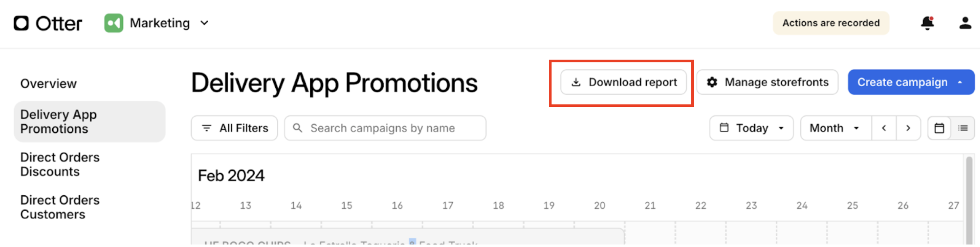Click the Otter logo icon
Image resolution: width=980 pixels, height=247 pixels.
pyautogui.click(x=21, y=23)
